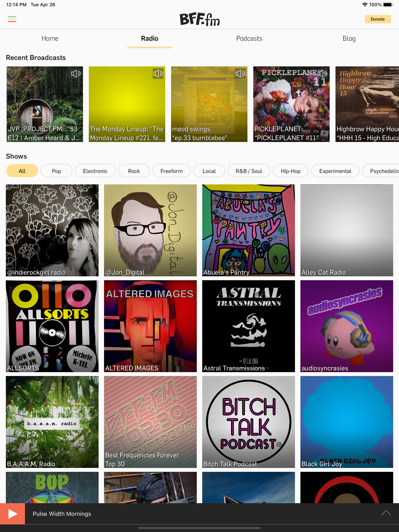Select the Radio tab
This screenshot has width=399, height=532.
pos(149,39)
